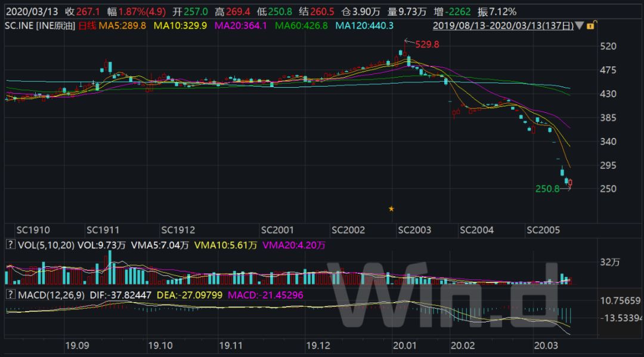
Task: Click the 低 250.8 value in header row
Action: 275,11
